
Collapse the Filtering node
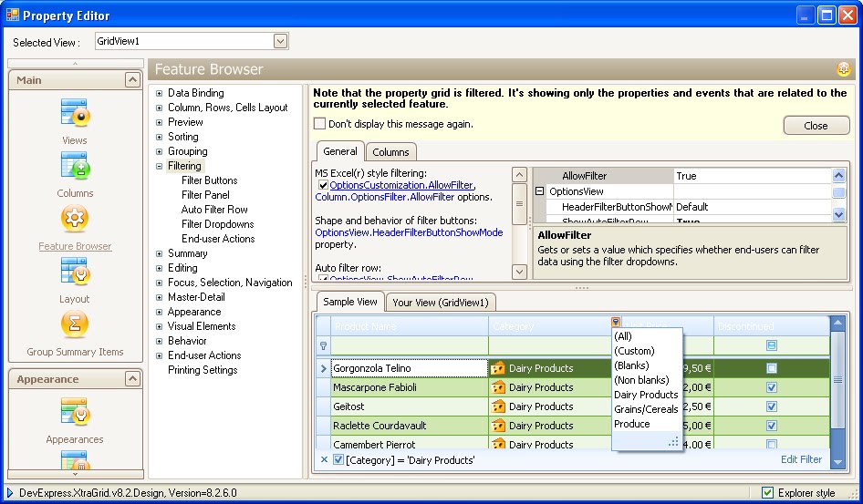click(159, 166)
